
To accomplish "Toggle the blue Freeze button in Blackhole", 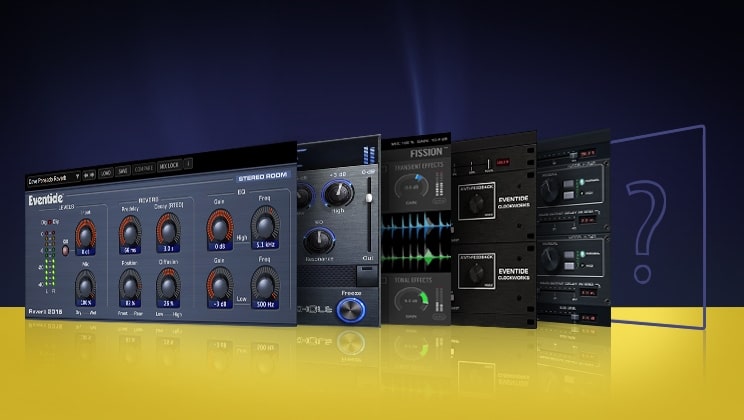I will click(351, 310).
